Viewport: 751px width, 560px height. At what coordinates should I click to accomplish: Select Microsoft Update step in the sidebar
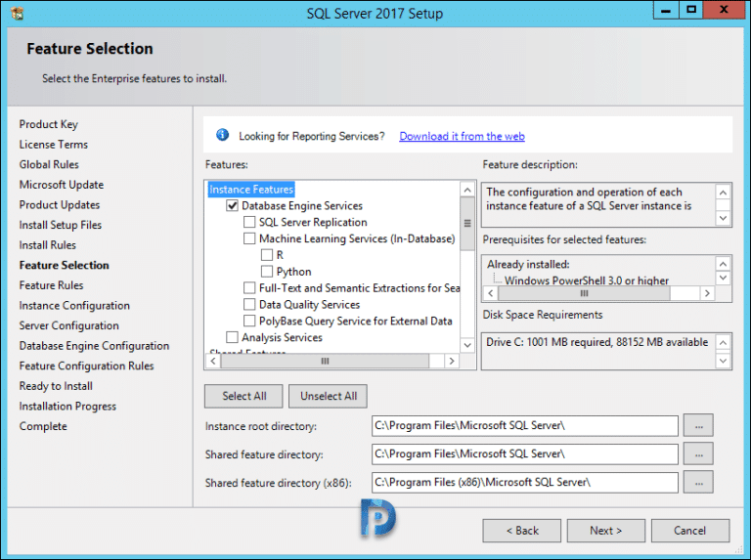pyautogui.click(x=62, y=185)
